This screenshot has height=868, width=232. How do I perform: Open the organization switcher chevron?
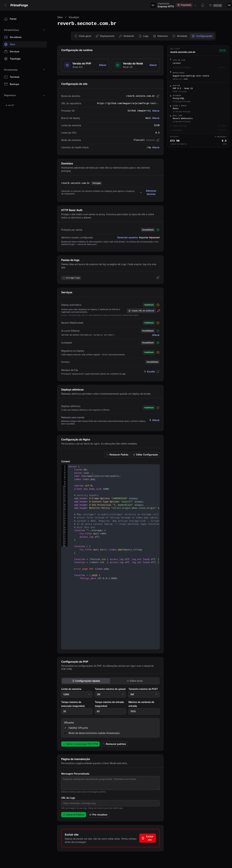(195, 5)
